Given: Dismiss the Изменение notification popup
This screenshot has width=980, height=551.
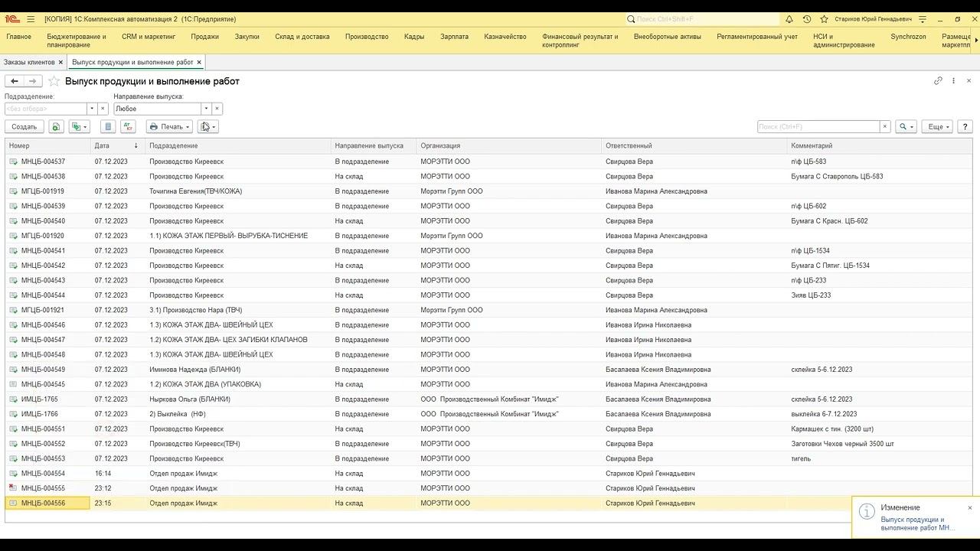Looking at the screenshot, I should click(x=970, y=507).
